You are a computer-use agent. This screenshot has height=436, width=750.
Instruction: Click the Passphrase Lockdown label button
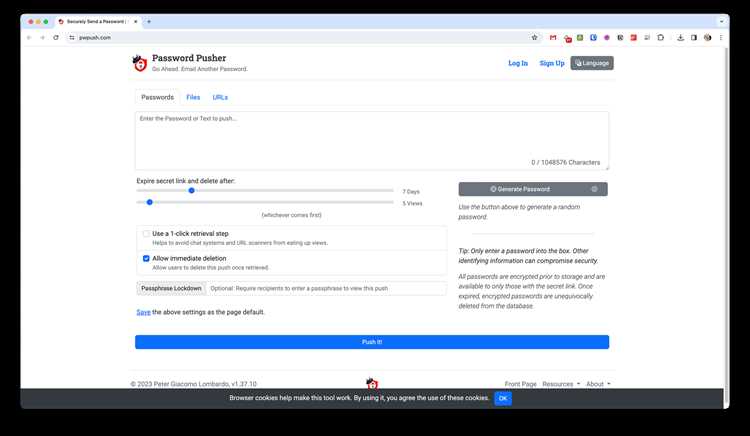[171, 288]
